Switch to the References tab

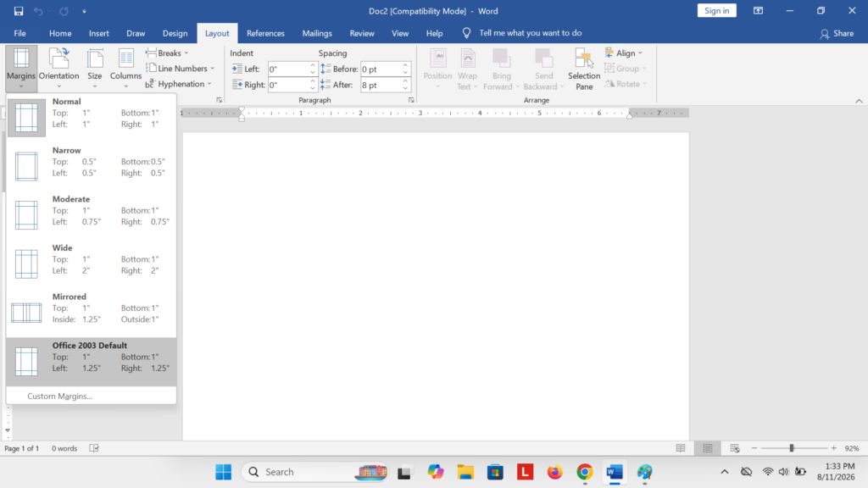tap(265, 33)
